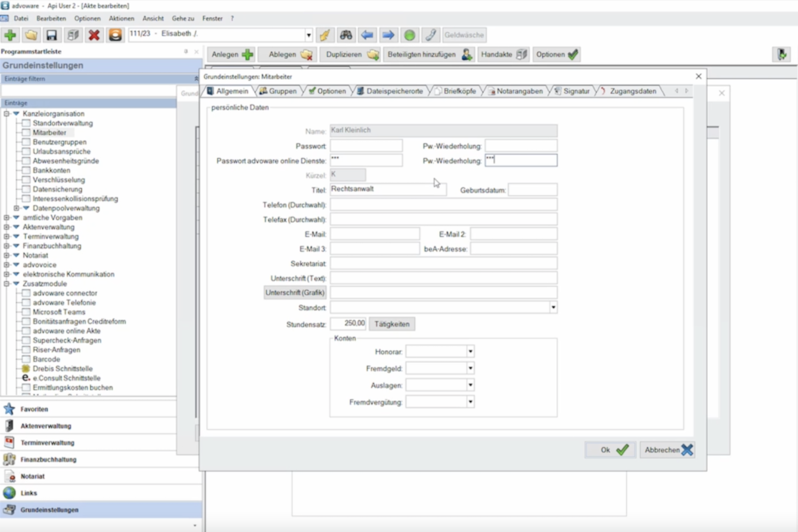Toggle the Verschlüsselung checkbox

click(26, 180)
